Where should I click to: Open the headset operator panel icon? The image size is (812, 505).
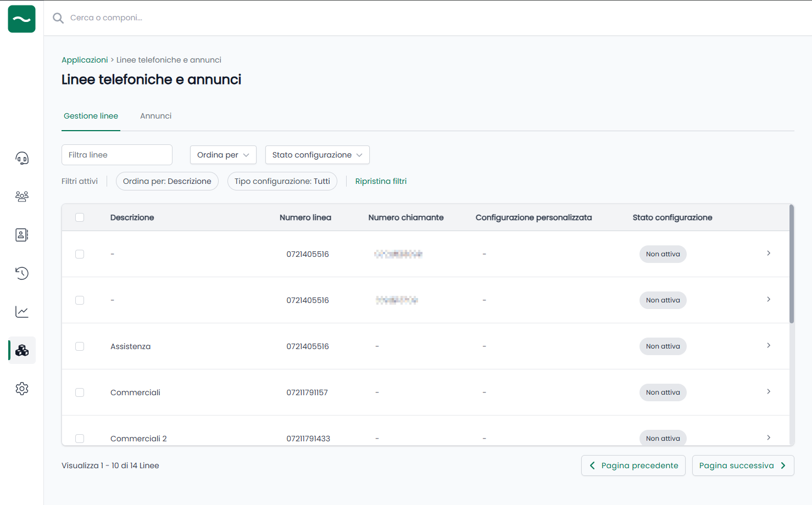click(x=22, y=159)
